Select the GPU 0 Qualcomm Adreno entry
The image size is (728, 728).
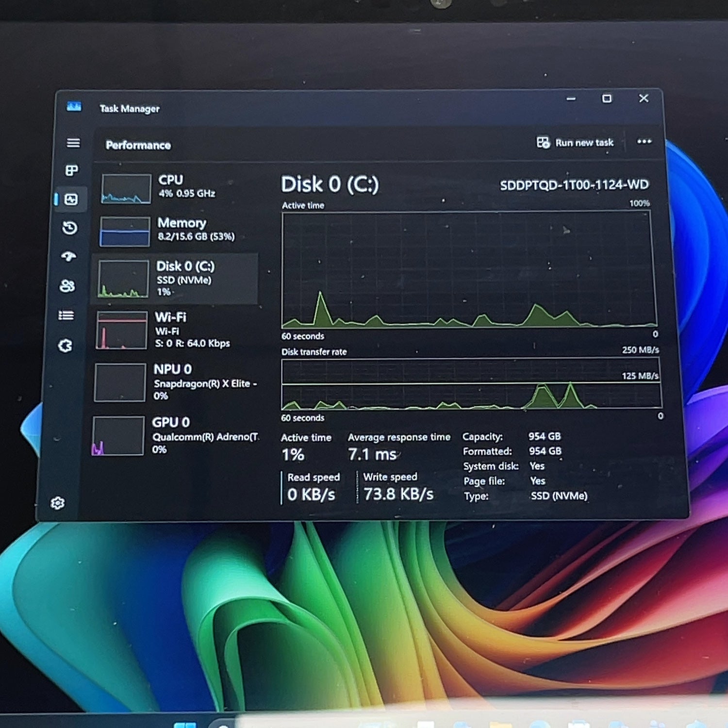click(x=175, y=435)
